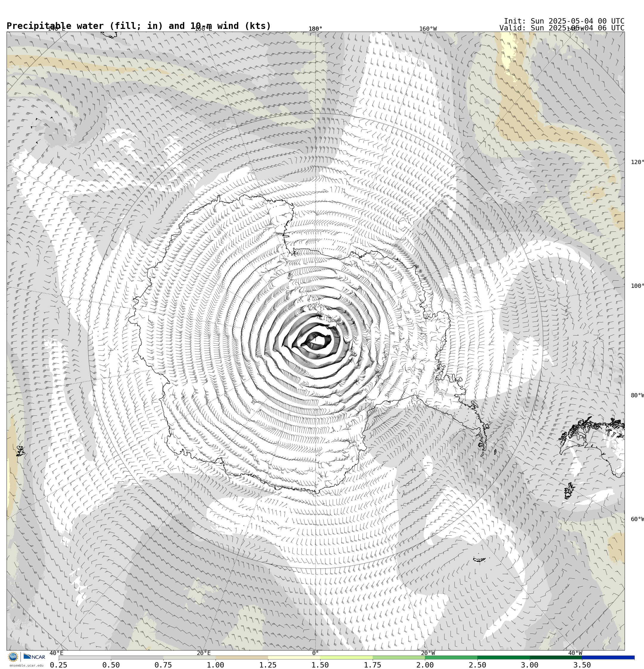Screen dimensions: 644x669
Task: Click the 160°W longitude label at top
Action: tap(428, 29)
